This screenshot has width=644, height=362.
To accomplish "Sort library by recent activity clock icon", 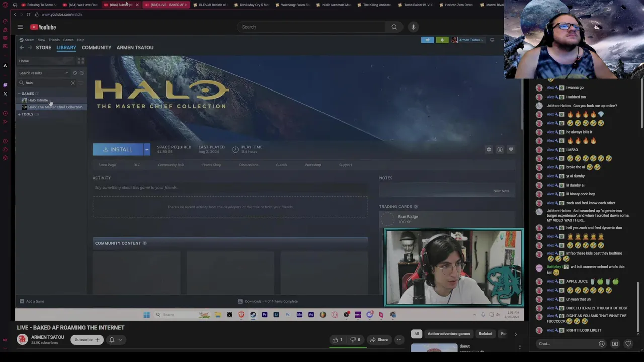I will tap(75, 73).
